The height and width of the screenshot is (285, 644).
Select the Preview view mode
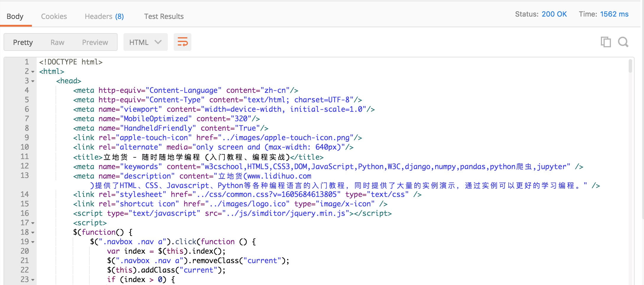pyautogui.click(x=95, y=42)
